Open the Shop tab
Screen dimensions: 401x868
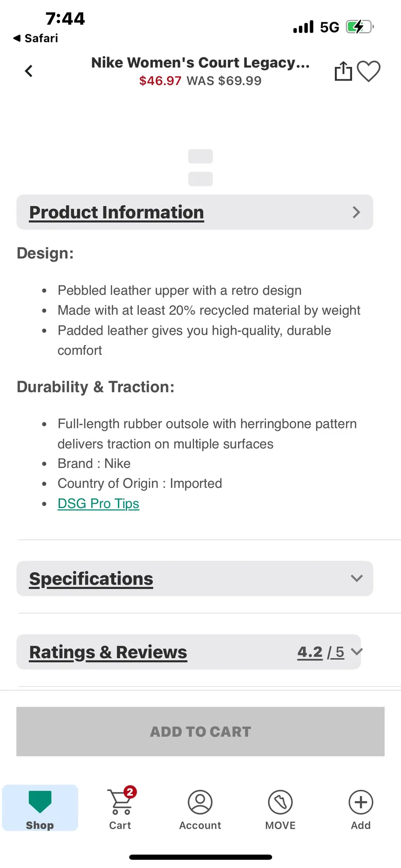click(x=40, y=808)
